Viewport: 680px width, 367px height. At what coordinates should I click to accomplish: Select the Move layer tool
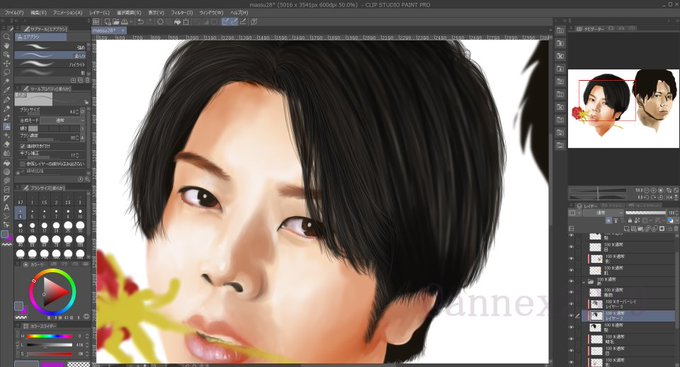click(7, 64)
